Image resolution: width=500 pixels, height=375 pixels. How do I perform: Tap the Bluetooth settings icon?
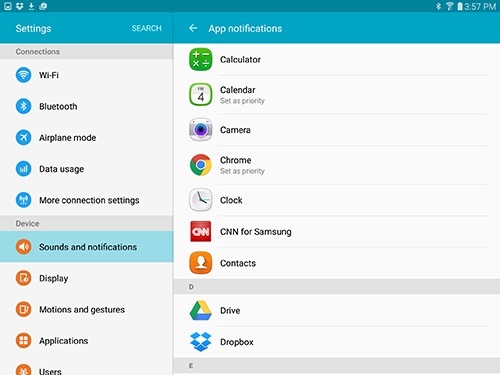[23, 106]
